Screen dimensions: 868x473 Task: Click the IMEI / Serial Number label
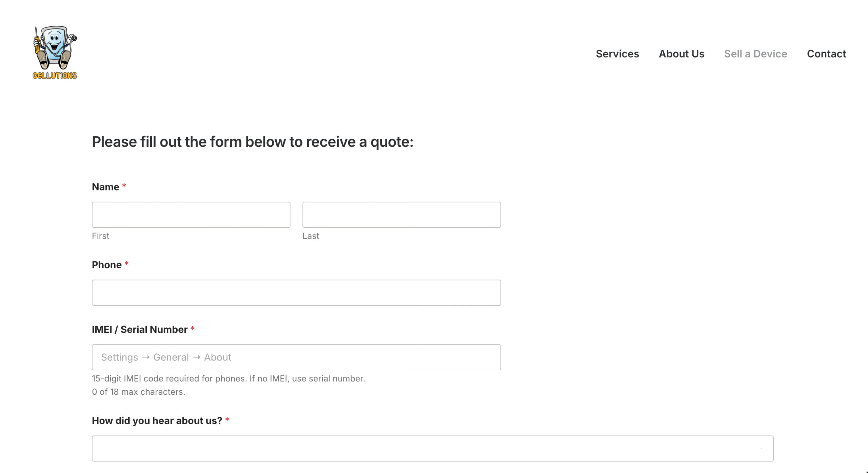click(139, 330)
